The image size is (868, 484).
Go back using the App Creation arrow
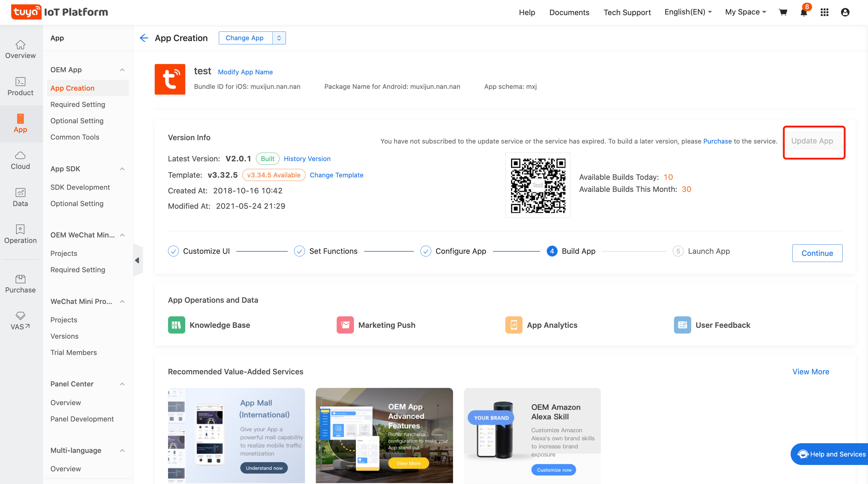(x=144, y=38)
